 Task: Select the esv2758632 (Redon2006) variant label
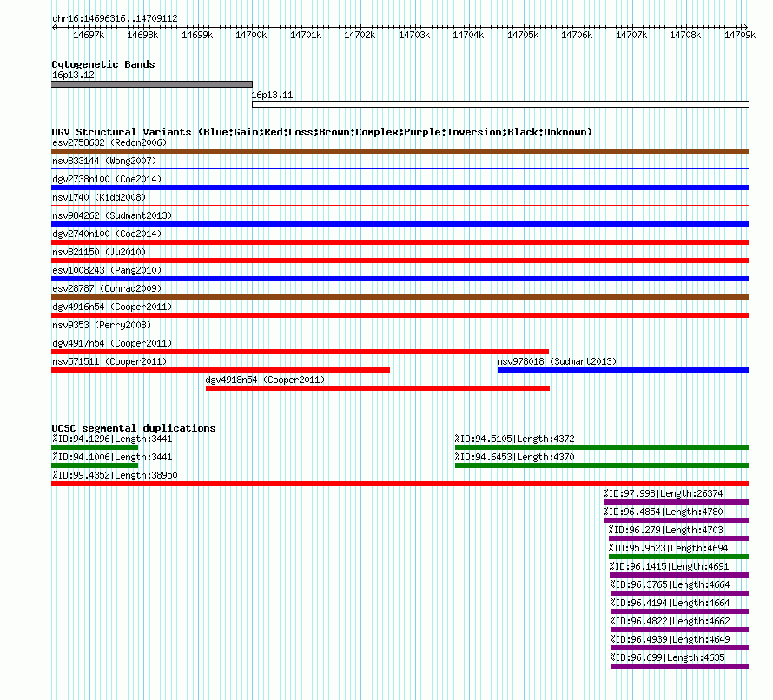109,143
